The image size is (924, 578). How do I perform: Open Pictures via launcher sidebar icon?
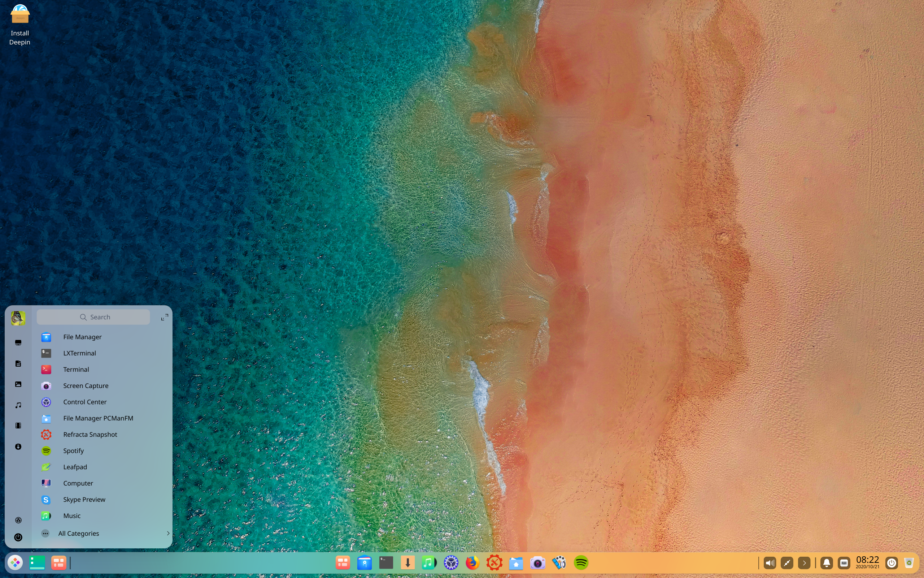(x=18, y=384)
